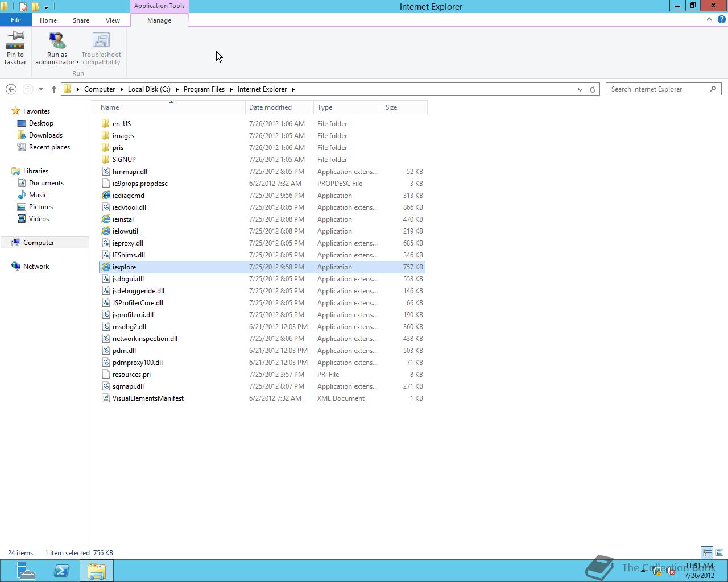The width and height of the screenshot is (728, 582).
Task: Select the en-US folder icon
Action: [105, 123]
